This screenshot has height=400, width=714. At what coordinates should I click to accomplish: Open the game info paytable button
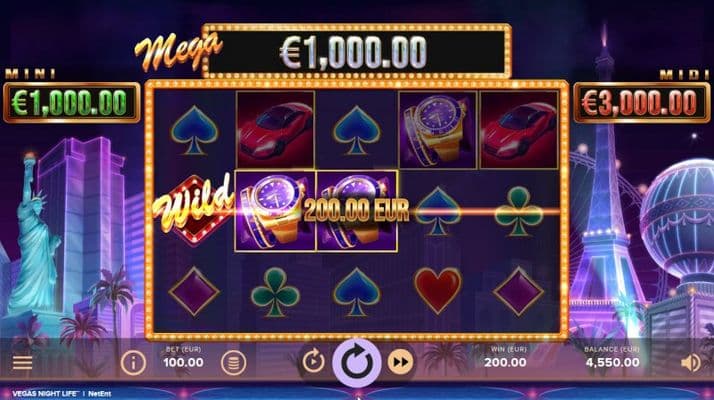(x=133, y=363)
